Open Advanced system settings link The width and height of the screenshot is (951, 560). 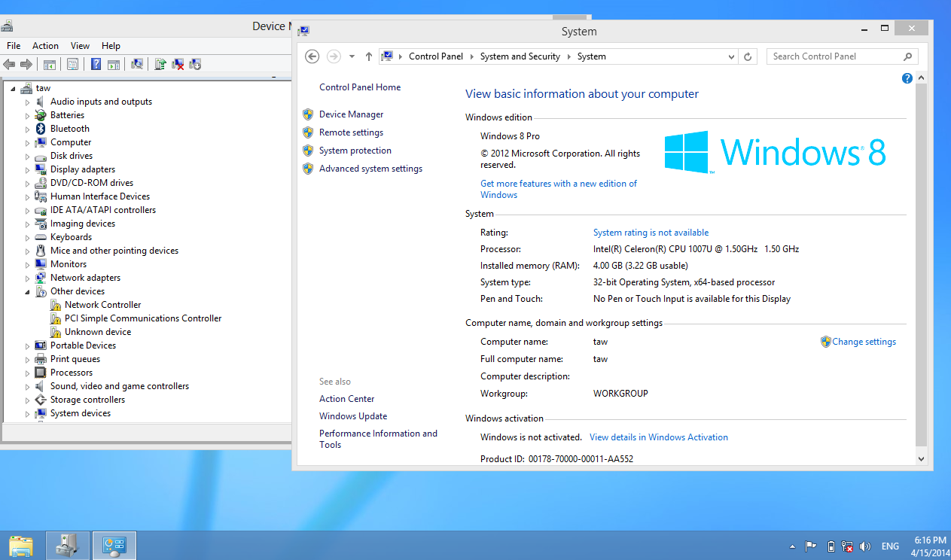[x=370, y=169]
